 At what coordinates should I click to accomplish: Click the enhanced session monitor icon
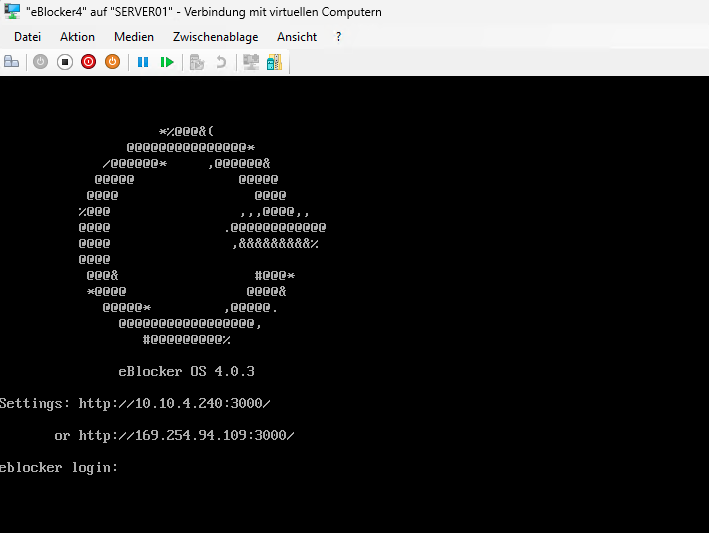pos(251,62)
